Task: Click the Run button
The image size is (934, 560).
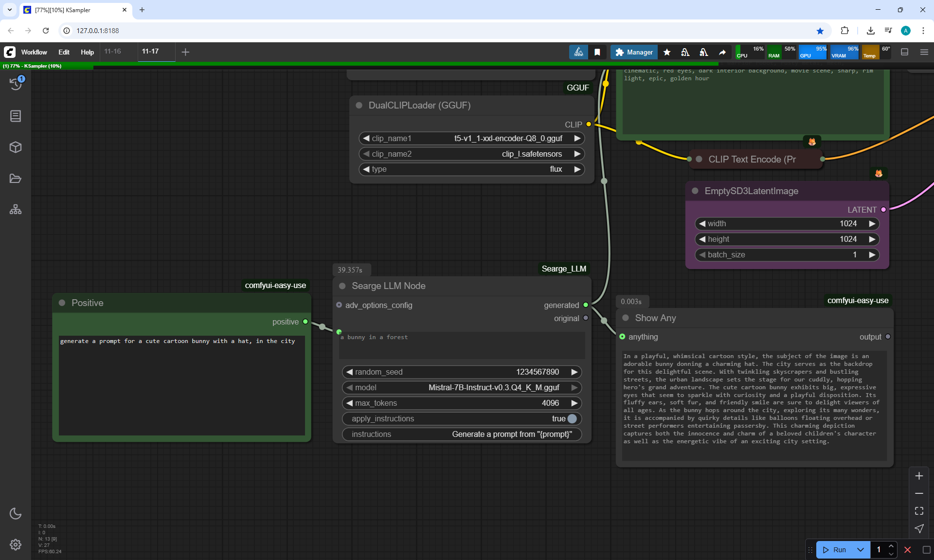Action: (835, 550)
